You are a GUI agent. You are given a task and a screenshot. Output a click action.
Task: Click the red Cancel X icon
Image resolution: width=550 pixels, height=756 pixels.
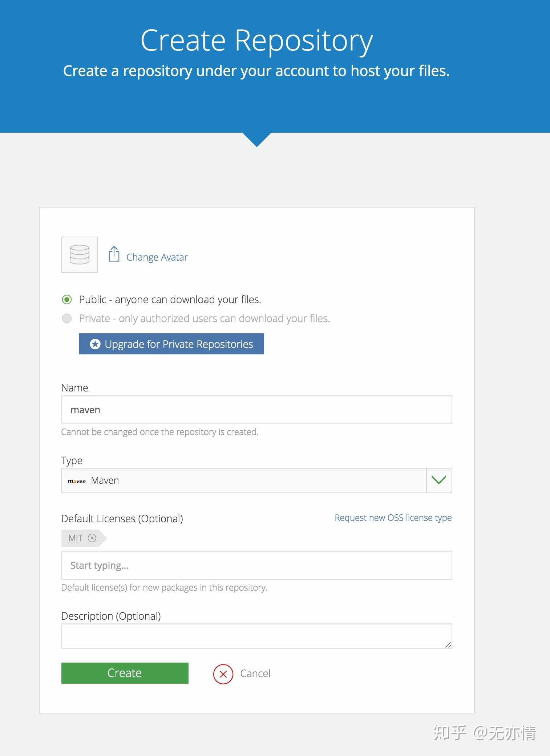click(x=223, y=674)
